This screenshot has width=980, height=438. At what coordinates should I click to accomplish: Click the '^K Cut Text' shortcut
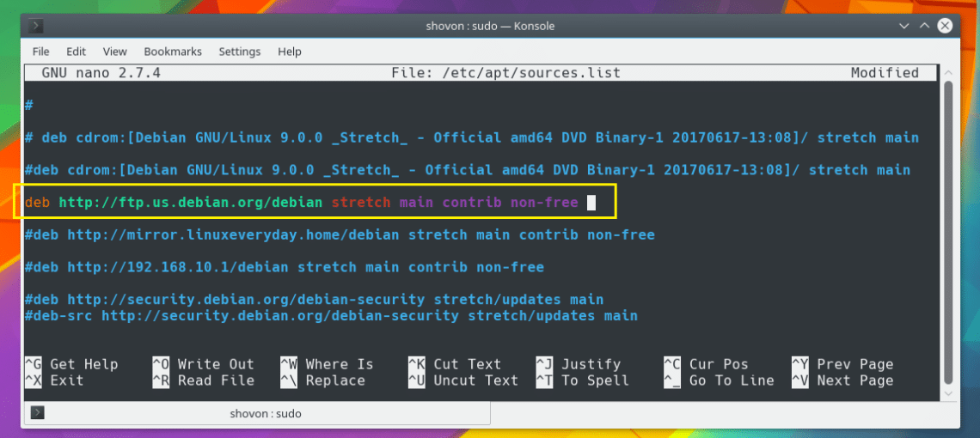coord(455,364)
